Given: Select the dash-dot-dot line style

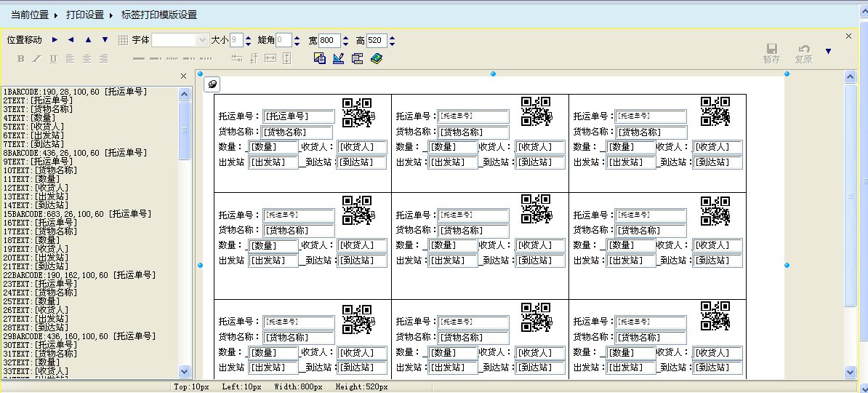Looking at the screenshot, I should pos(189,58).
